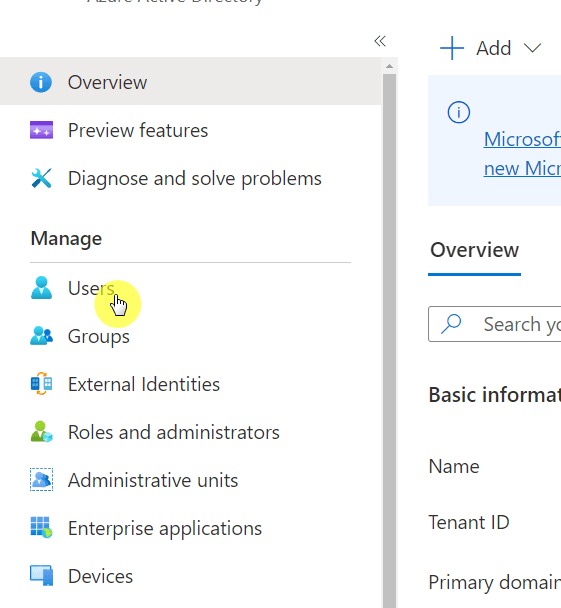The image size is (561, 608).
Task: Click the Basic information heading
Action: click(x=495, y=395)
